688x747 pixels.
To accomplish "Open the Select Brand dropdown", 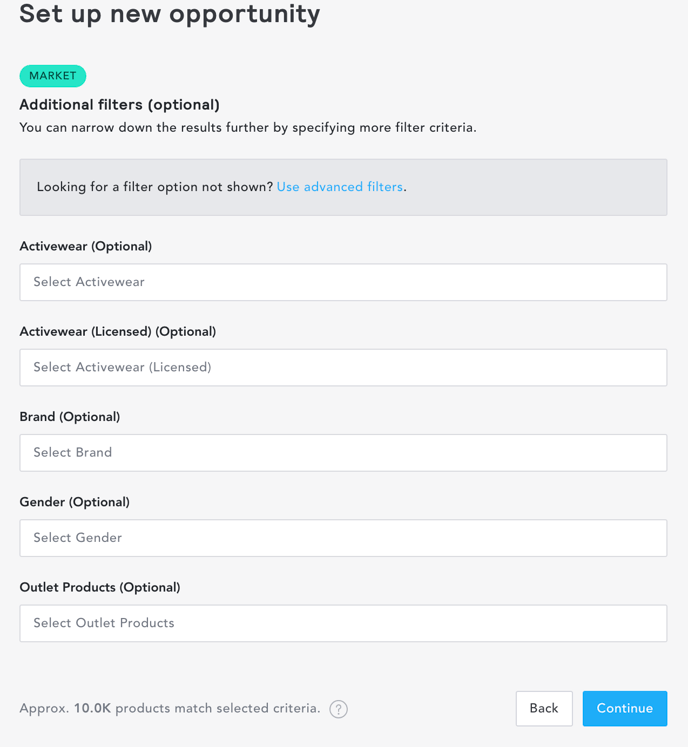I will point(343,453).
